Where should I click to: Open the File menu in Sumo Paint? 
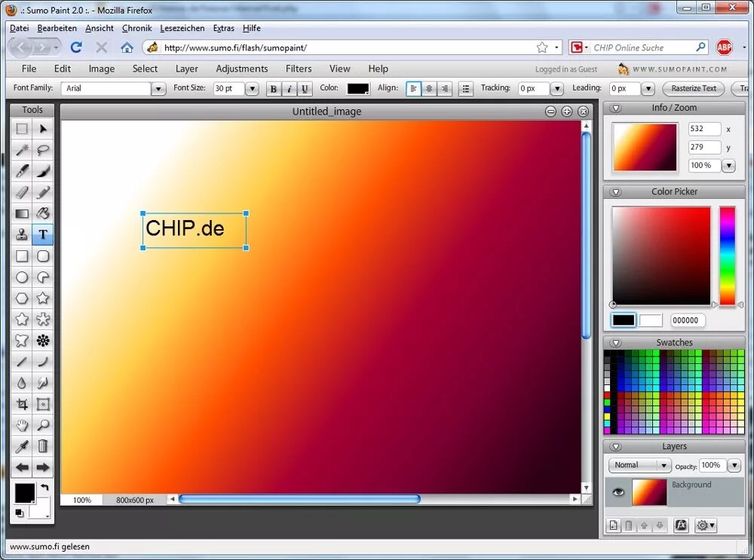[29, 69]
